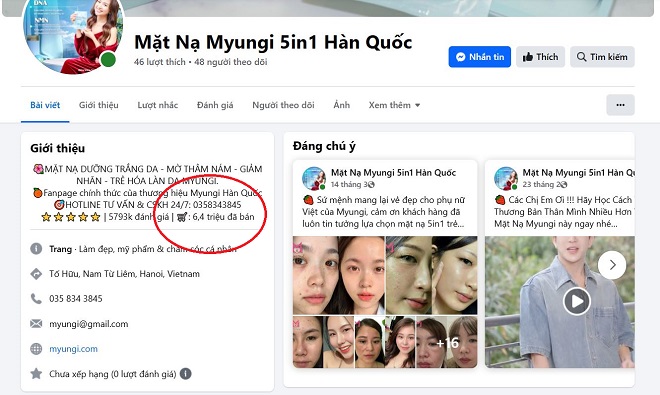The width and height of the screenshot is (660, 395).
Task: Expand the Xem thêm dropdown
Action: point(394,105)
